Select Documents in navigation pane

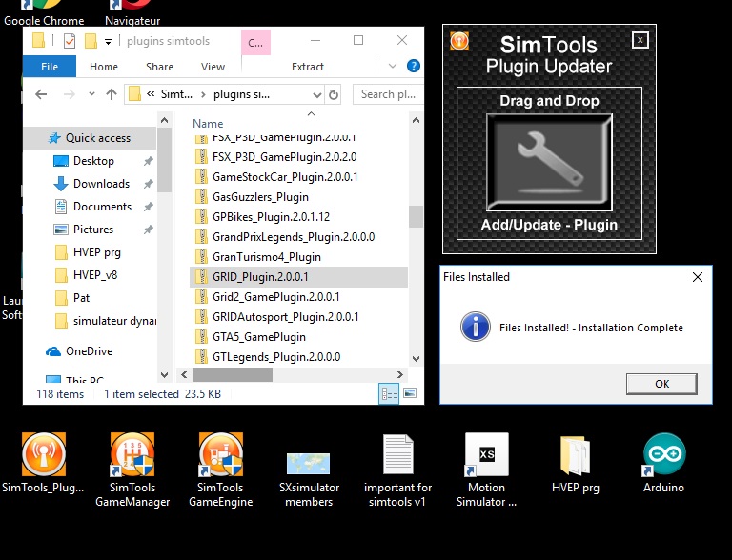pos(90,207)
